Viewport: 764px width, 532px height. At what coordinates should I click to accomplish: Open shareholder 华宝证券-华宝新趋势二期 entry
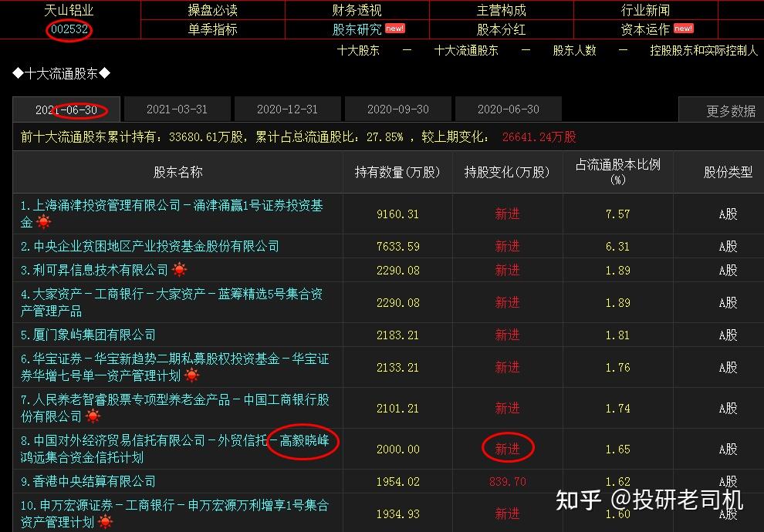[174, 367]
